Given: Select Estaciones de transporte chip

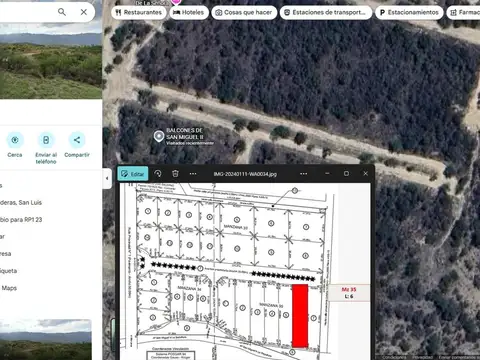Looking at the screenshot, I should [325, 13].
